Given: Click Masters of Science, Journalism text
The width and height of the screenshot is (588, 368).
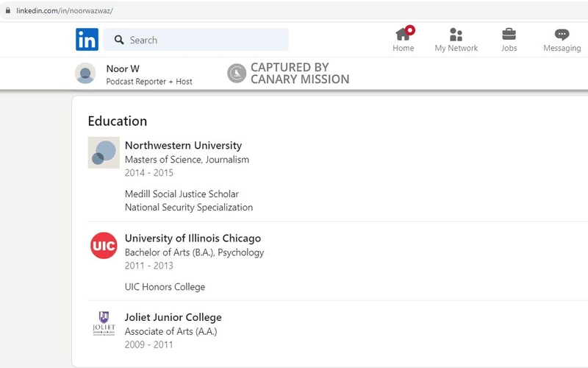Looking at the screenshot, I should (187, 160).
